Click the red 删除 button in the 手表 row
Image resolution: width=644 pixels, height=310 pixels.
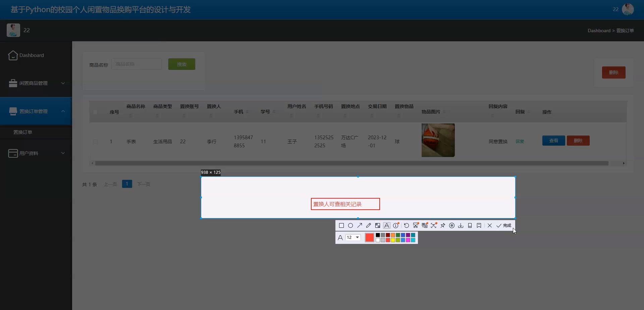click(x=578, y=141)
